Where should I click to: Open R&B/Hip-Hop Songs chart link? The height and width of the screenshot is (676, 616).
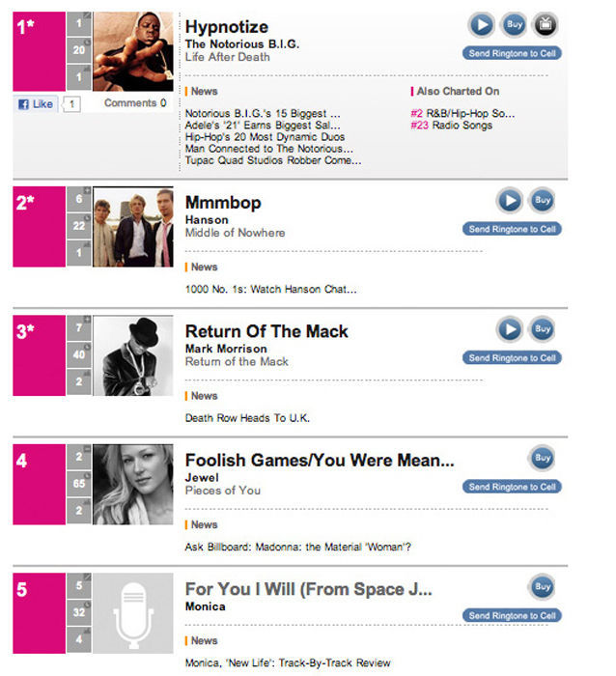(x=462, y=113)
